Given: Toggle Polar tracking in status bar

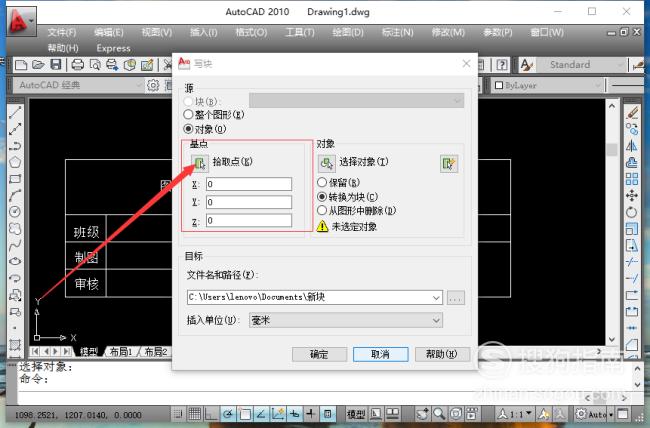Looking at the screenshot, I should (228, 413).
